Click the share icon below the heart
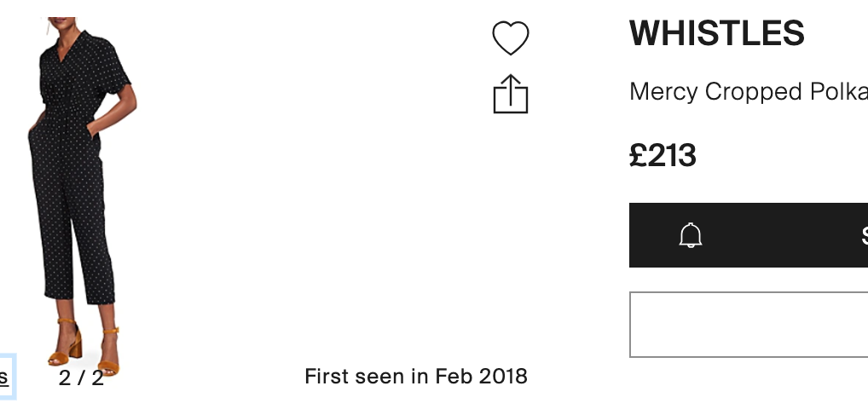 [511, 94]
